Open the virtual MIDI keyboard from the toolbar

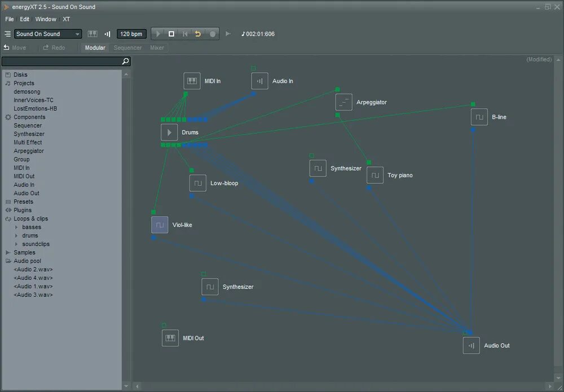pos(92,33)
